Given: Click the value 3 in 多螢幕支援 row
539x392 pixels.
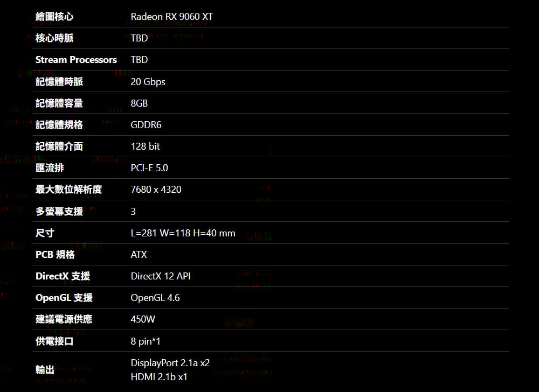Looking at the screenshot, I should pyautogui.click(x=133, y=211).
